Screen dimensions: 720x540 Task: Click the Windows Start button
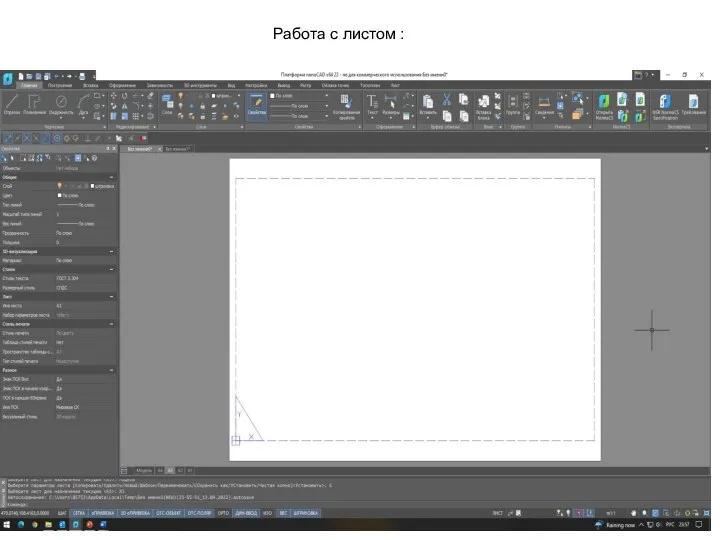pos(6,524)
